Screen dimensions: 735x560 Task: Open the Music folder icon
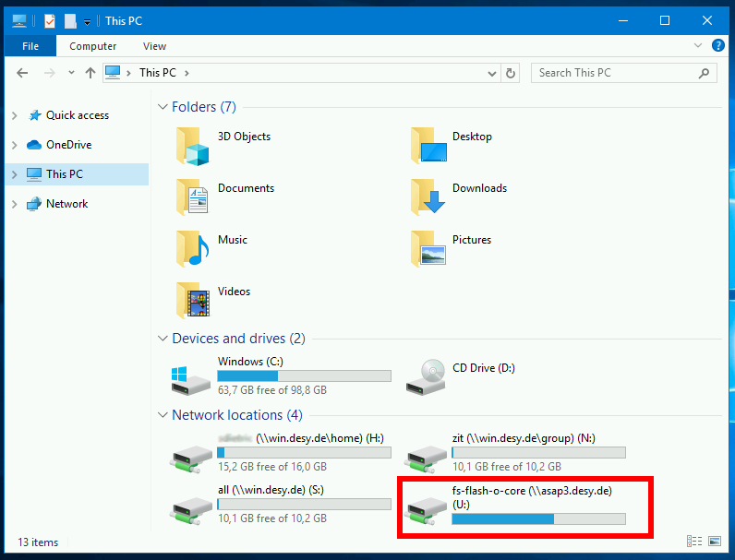[193, 248]
